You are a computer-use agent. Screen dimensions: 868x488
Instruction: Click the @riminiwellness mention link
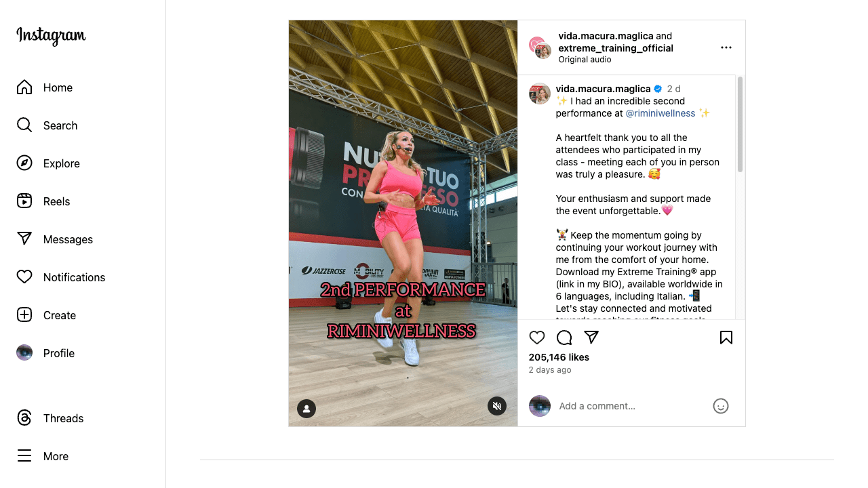click(660, 113)
